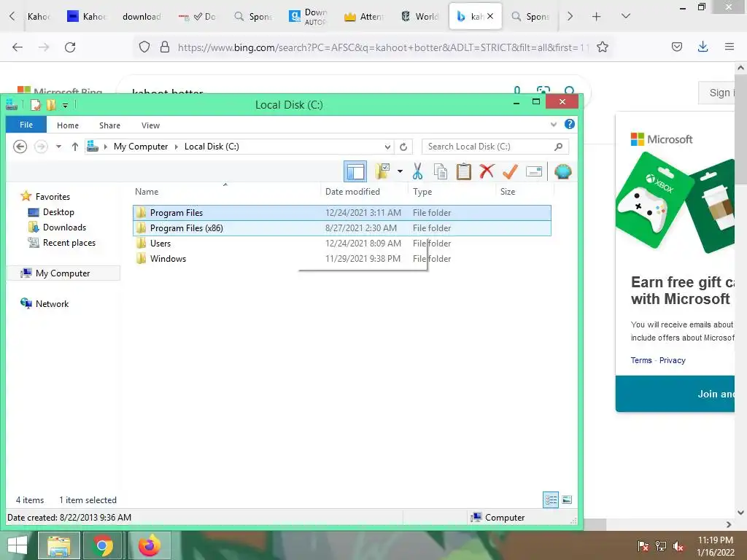This screenshot has height=560, width=747.
Task: Select the Users folder
Action: coord(342,244)
